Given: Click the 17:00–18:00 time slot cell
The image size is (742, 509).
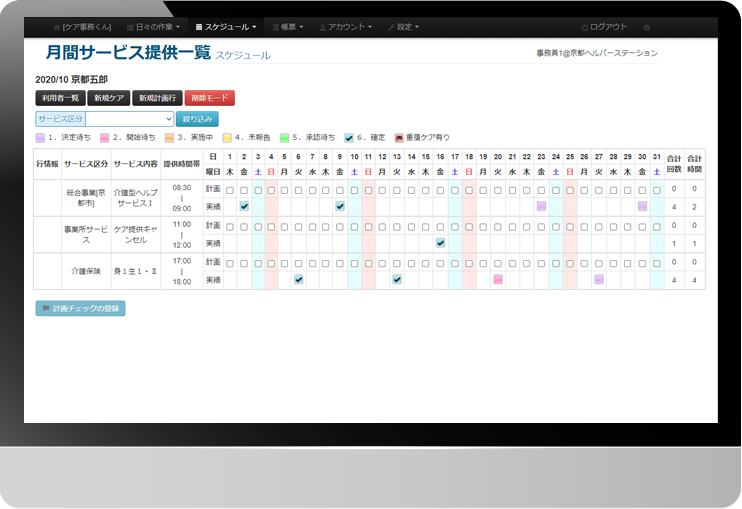Looking at the screenshot, I should [182, 271].
